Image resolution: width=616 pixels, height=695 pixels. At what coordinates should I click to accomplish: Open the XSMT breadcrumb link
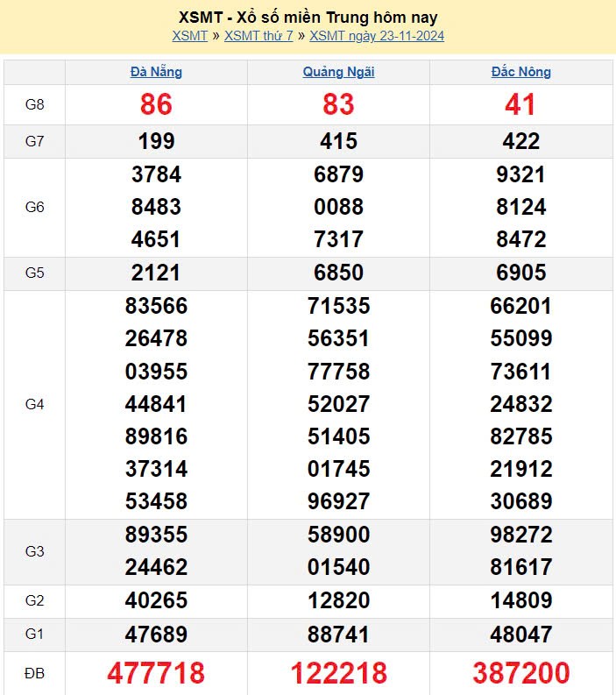pyautogui.click(x=189, y=36)
